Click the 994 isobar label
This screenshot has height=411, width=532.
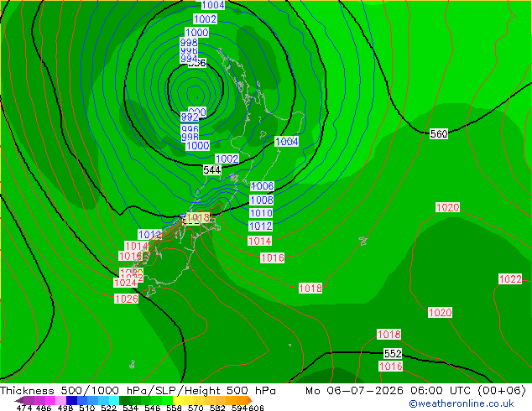point(189,59)
